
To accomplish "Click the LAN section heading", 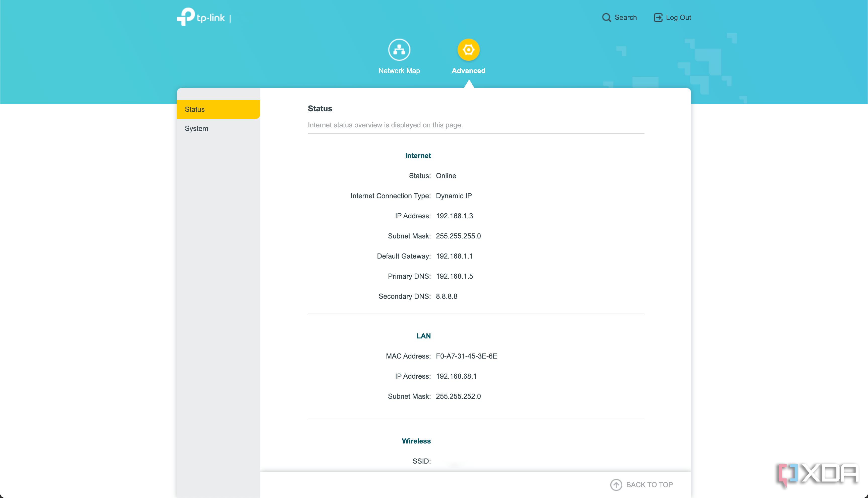I will point(423,336).
